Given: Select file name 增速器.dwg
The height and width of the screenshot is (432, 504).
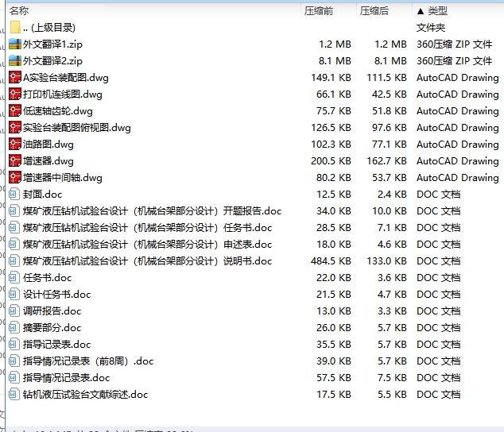Looking at the screenshot, I should (48, 161).
